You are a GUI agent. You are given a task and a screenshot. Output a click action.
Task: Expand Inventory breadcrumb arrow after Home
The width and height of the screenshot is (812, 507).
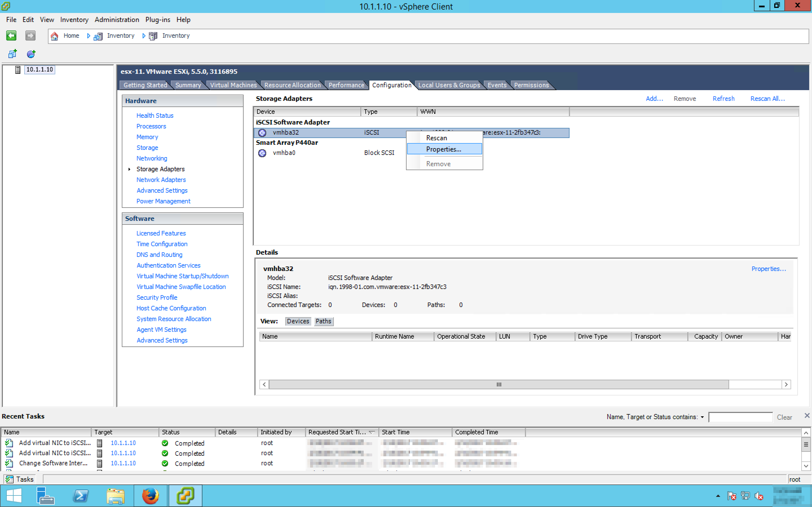point(89,36)
